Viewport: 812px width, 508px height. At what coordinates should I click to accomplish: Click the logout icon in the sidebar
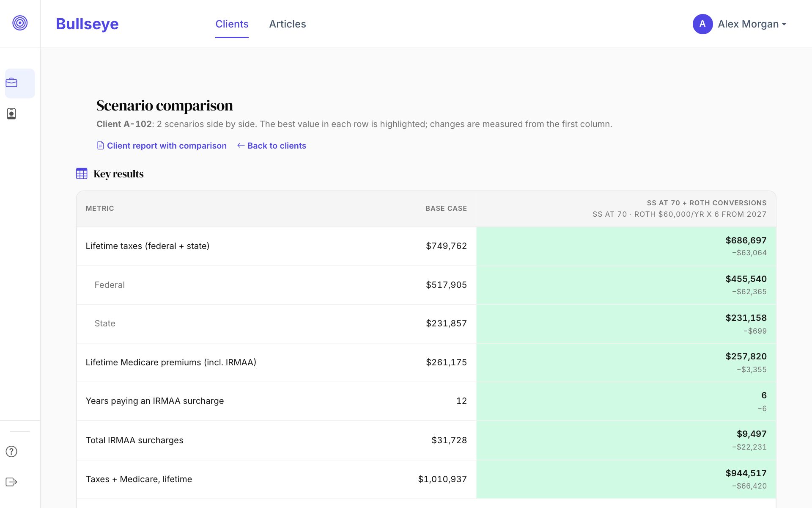tap(11, 482)
